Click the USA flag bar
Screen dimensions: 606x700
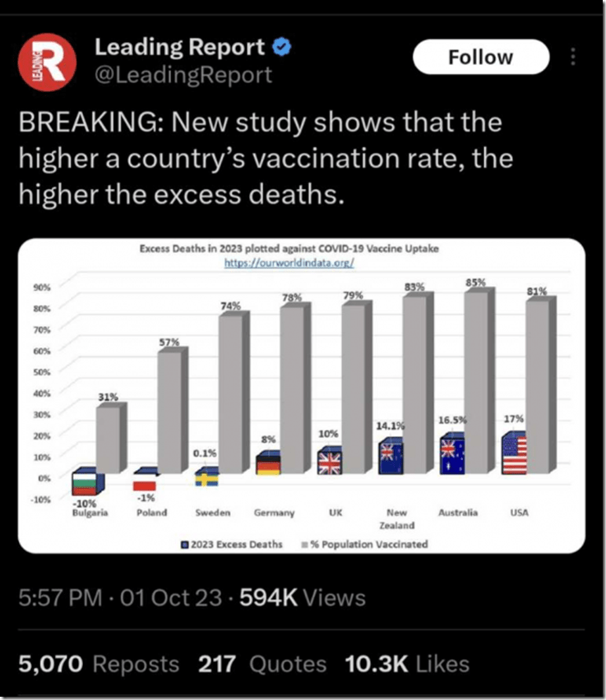[x=514, y=454]
